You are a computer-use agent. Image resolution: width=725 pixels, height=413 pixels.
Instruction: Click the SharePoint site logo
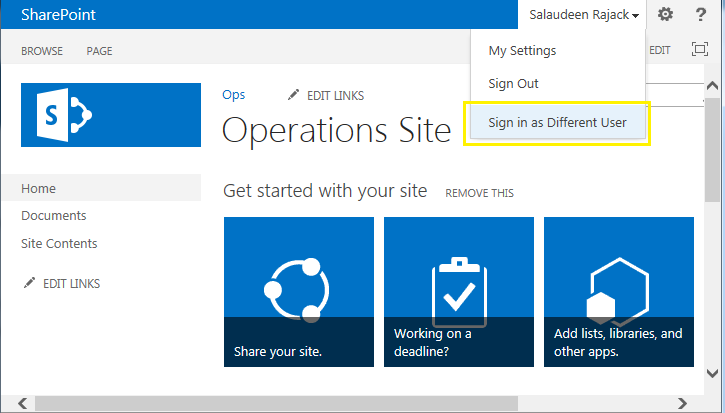111,115
